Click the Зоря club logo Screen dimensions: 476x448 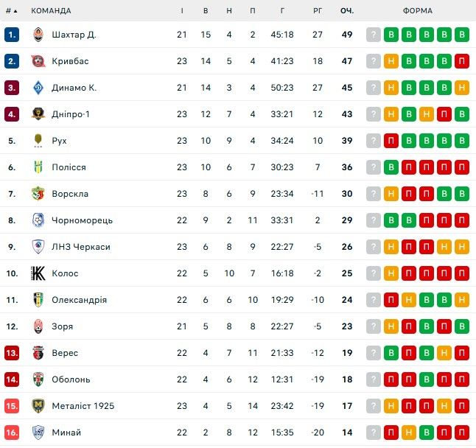point(38,326)
